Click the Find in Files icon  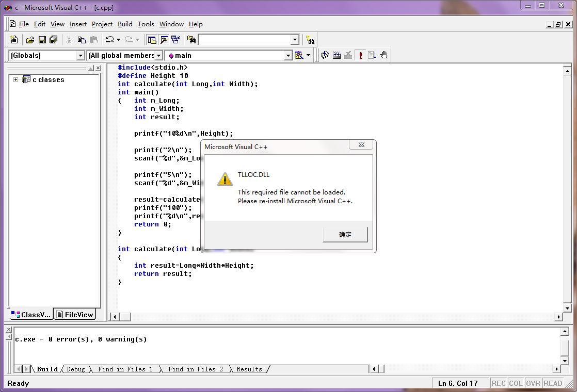[191, 40]
